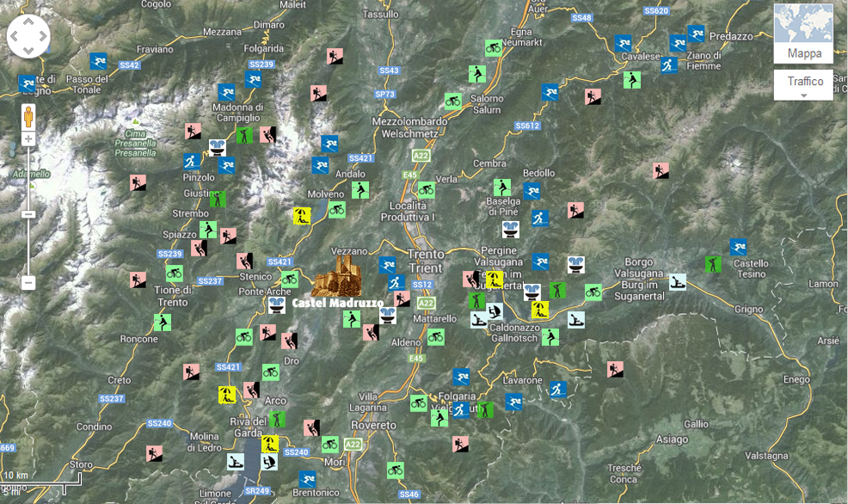
Task: Click the Castel Madruzzo castle icon
Action: tap(337, 275)
